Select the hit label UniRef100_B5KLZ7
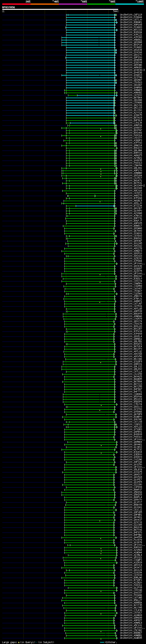Screen dimensions: 146x644 [131, 601]
